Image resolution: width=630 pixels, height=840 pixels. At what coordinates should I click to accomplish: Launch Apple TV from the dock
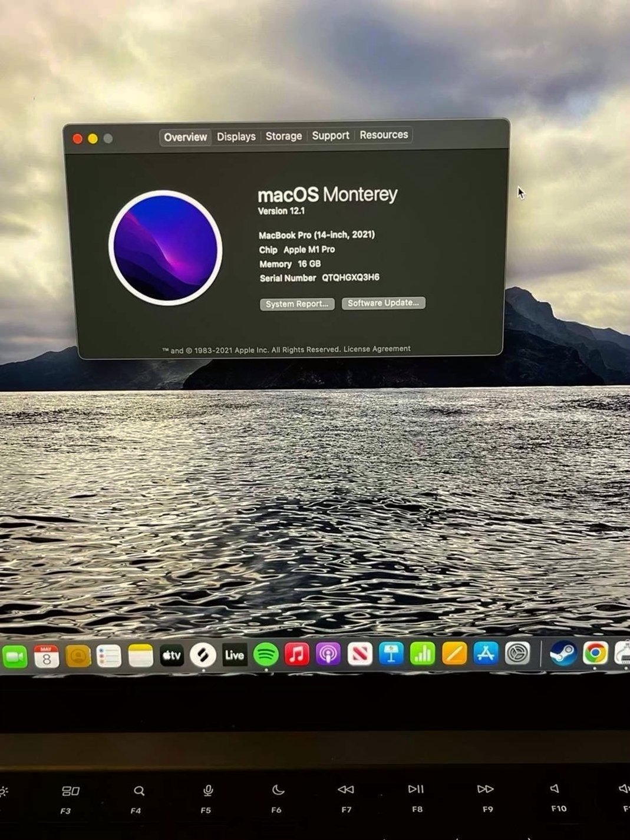(171, 655)
